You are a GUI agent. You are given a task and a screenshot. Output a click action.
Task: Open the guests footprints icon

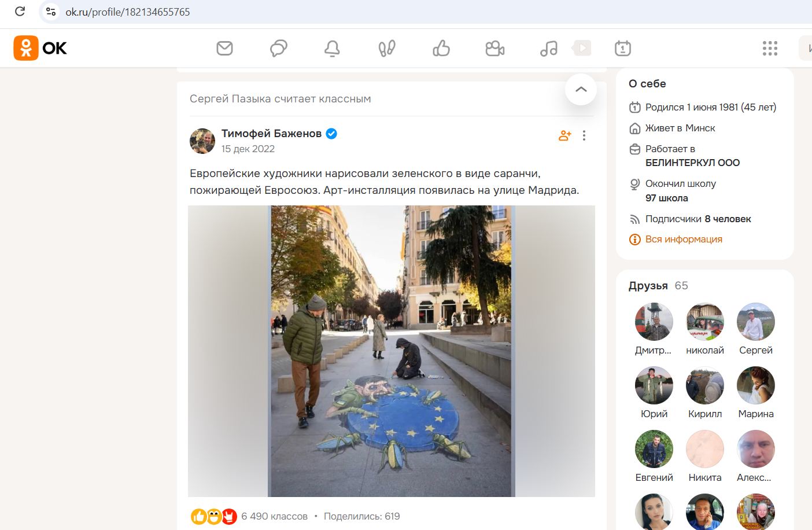[x=387, y=48]
